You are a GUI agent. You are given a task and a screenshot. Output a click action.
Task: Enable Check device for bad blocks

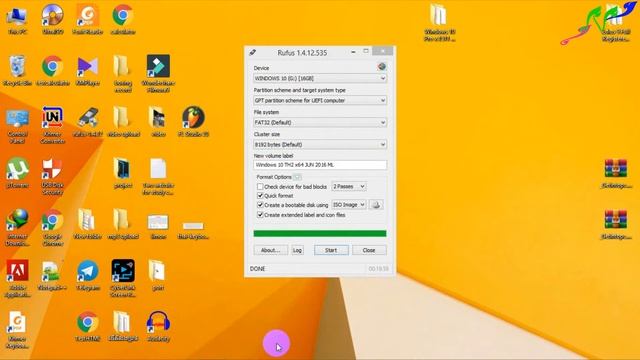coord(260,187)
